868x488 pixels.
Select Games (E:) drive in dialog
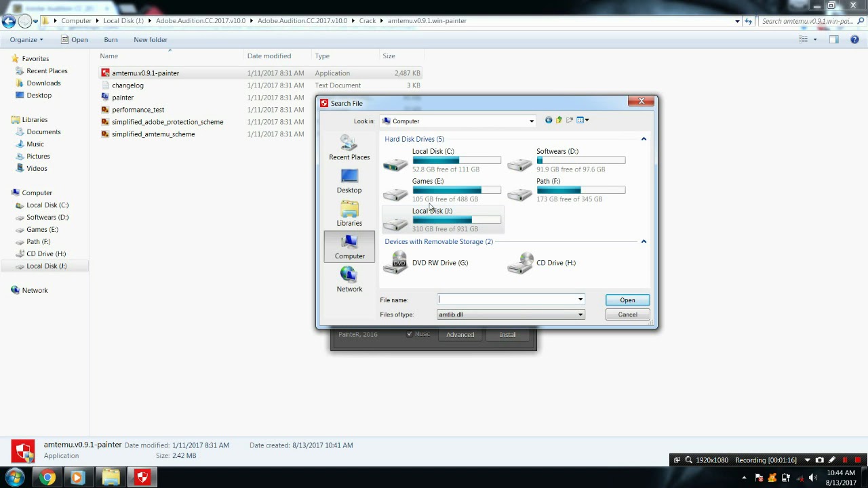pos(442,190)
